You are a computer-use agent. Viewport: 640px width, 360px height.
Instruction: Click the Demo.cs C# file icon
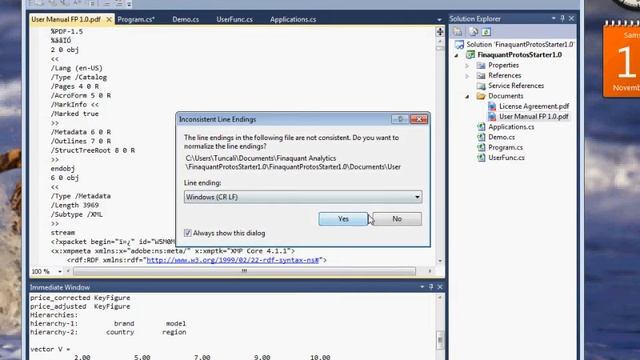point(481,137)
